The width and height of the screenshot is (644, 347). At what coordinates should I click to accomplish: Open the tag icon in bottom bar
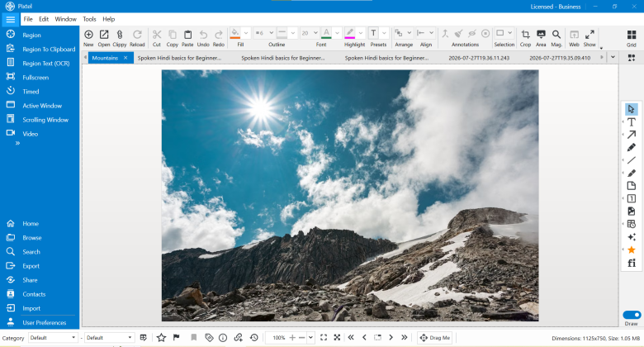[x=209, y=338]
